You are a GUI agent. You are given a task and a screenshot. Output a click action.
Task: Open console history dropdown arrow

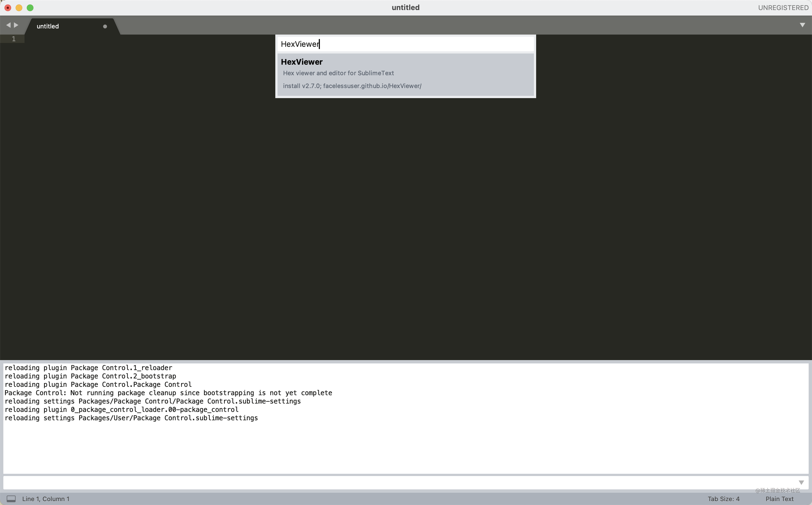click(x=801, y=483)
